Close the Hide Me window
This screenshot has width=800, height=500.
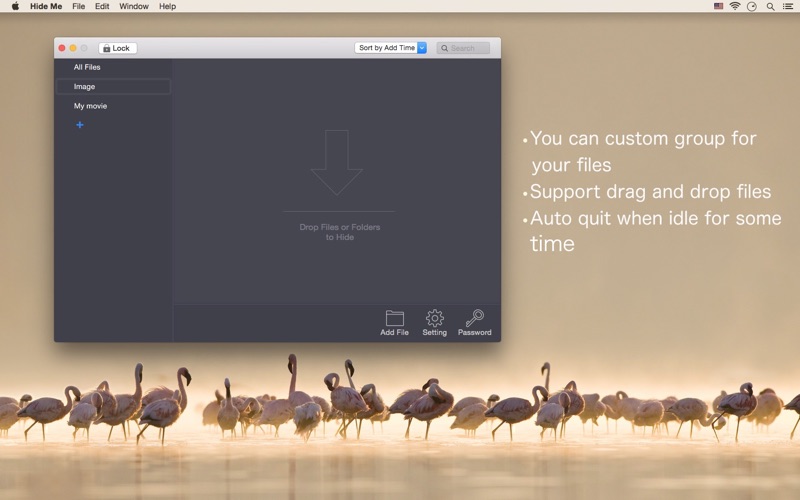[x=62, y=48]
